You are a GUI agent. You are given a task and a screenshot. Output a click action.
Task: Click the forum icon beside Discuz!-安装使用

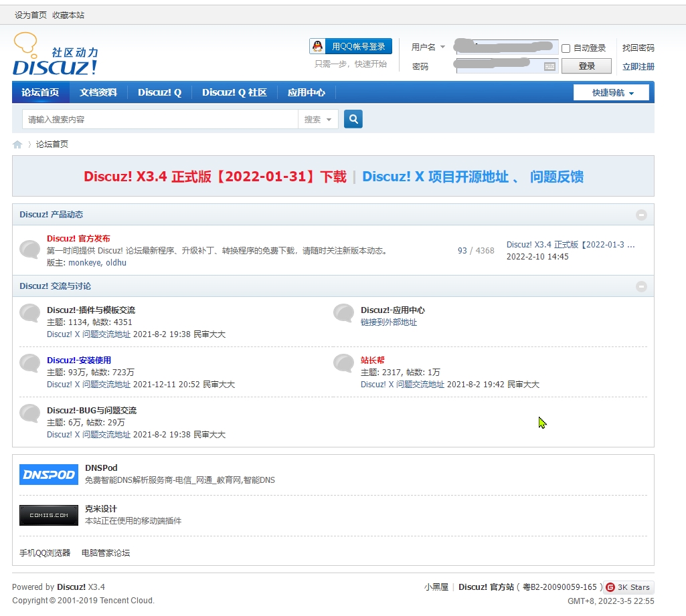click(30, 364)
